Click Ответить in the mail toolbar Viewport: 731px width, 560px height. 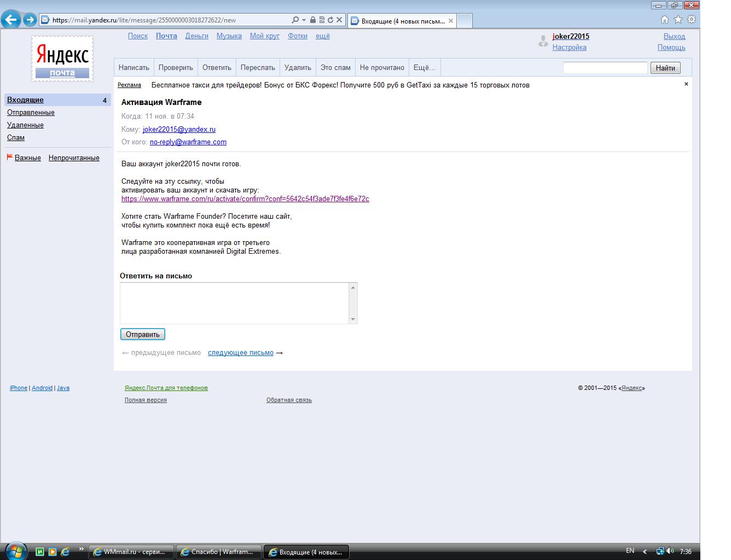click(x=217, y=68)
